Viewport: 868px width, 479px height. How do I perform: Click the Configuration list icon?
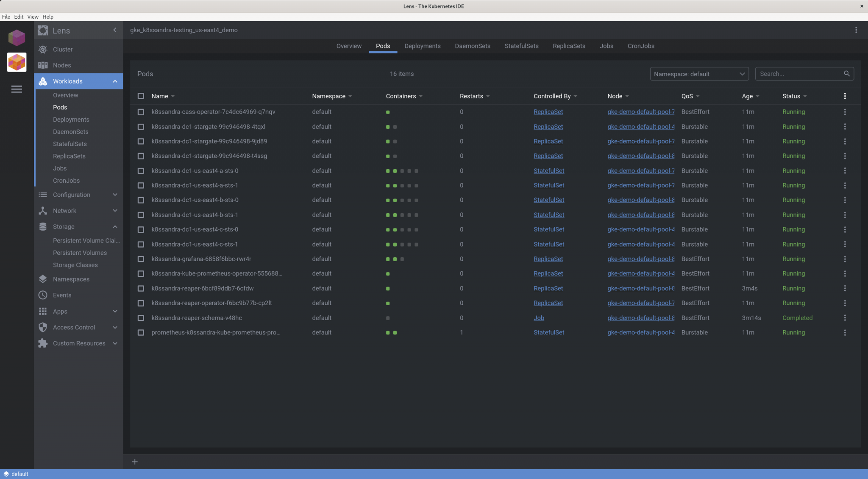(43, 195)
